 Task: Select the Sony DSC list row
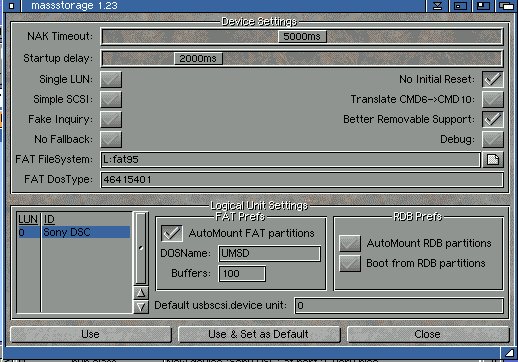click(74, 232)
